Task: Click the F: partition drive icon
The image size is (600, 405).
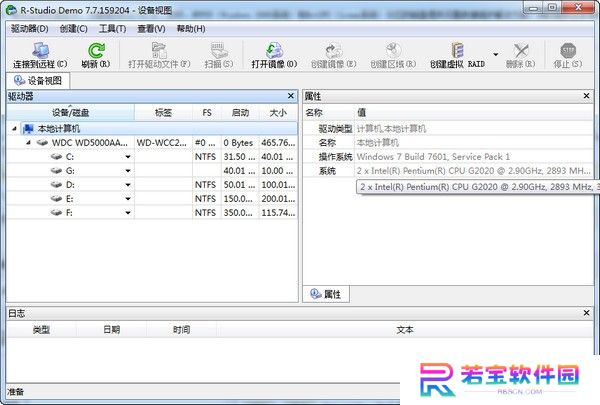Action: pos(56,212)
